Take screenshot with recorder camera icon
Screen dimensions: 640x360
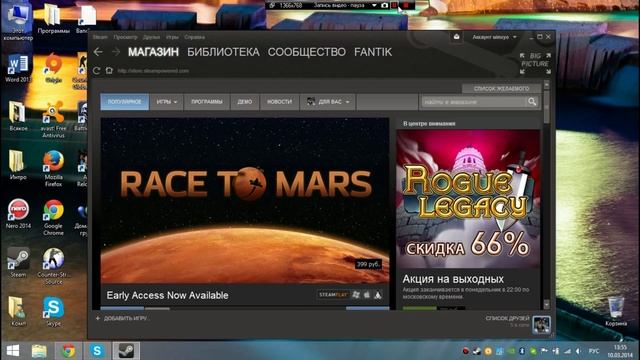pos(384,5)
